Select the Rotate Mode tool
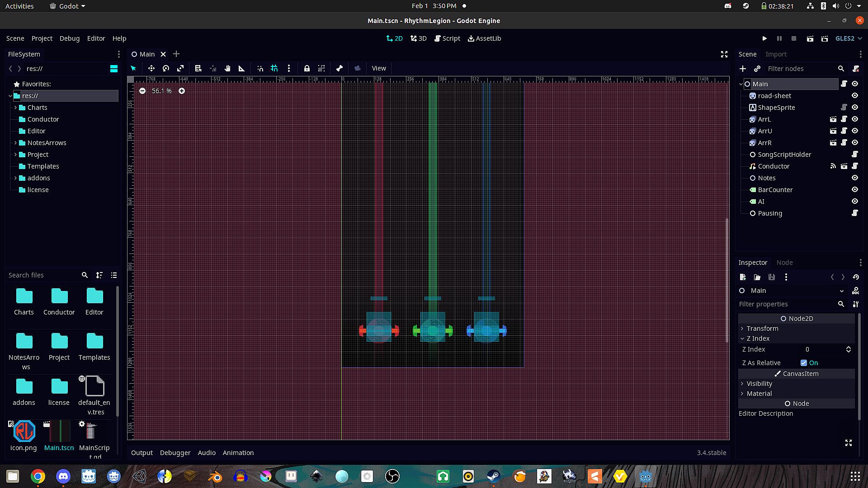This screenshot has width=868, height=488. pyautogui.click(x=166, y=68)
